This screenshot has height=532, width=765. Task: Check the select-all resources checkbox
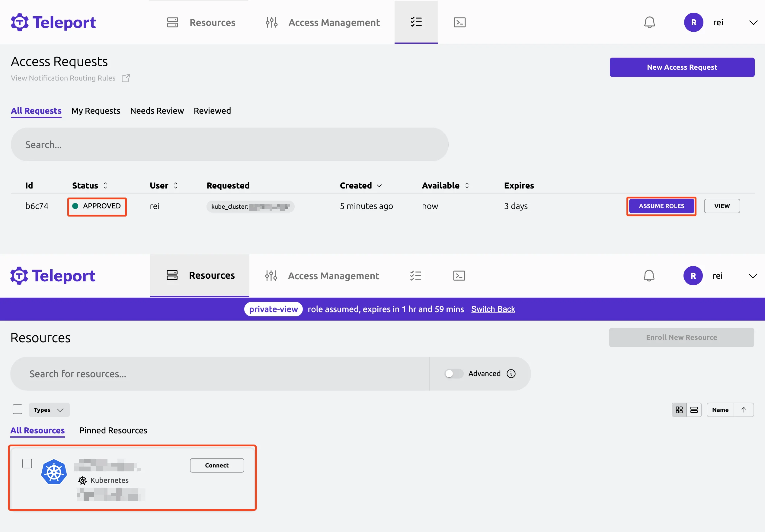click(x=17, y=409)
